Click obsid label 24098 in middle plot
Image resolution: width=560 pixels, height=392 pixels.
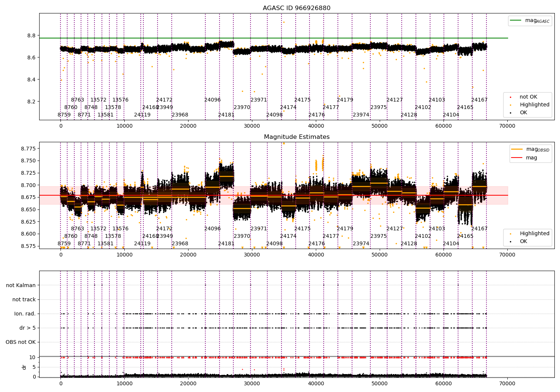click(274, 244)
